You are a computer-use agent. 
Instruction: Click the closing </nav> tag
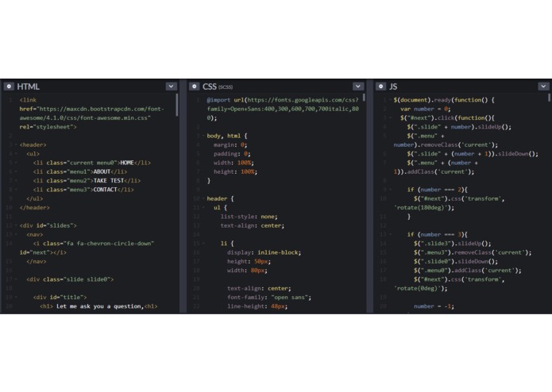[37, 261]
